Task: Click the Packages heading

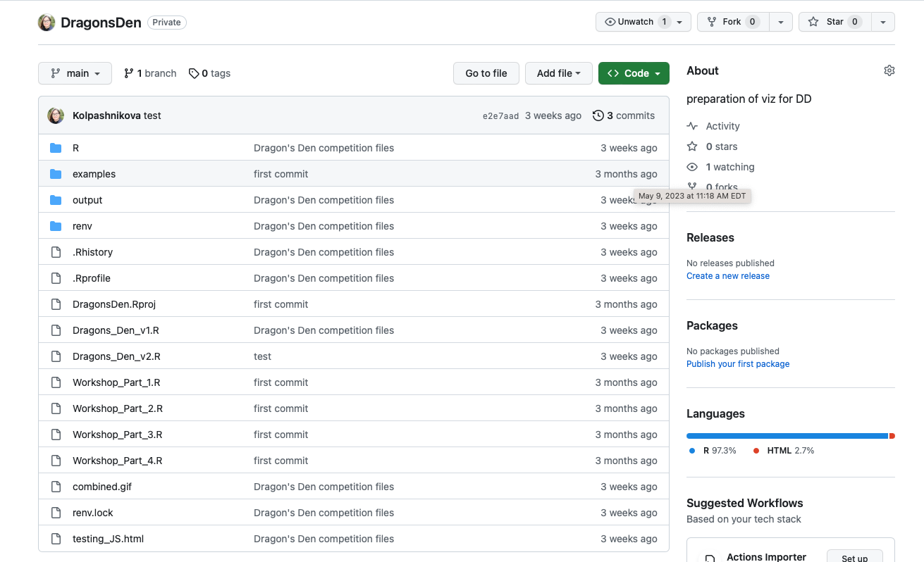Action: [x=712, y=325]
